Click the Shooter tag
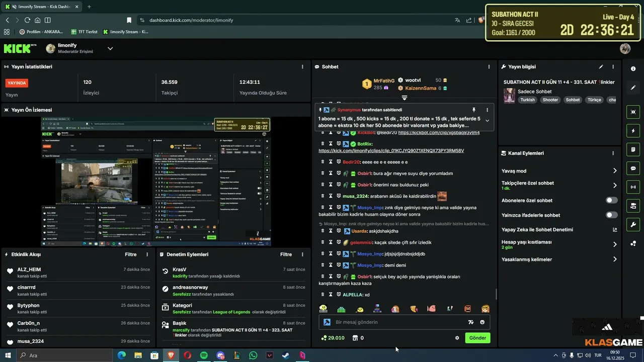This screenshot has width=644, height=362. point(550,100)
